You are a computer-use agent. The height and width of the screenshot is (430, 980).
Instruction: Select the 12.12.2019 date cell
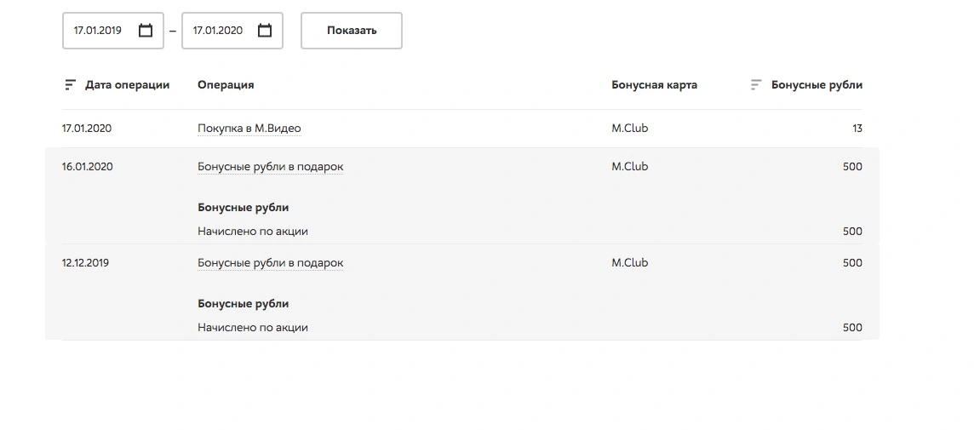[86, 263]
